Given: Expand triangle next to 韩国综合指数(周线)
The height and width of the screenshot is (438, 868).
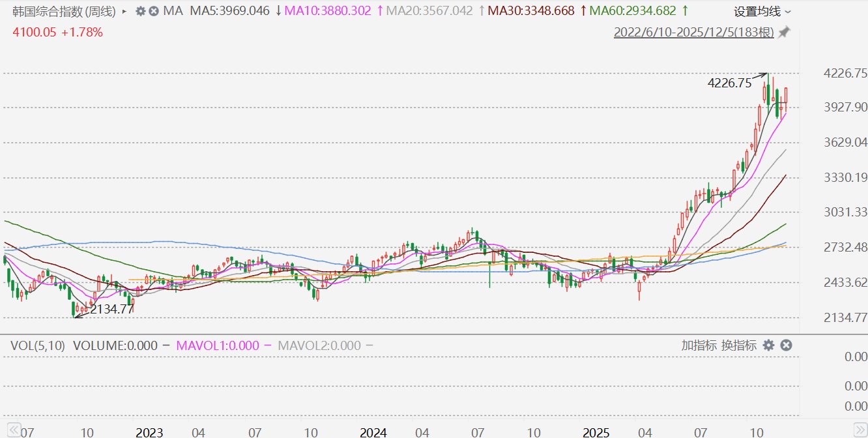Looking at the screenshot, I should 124,11.
